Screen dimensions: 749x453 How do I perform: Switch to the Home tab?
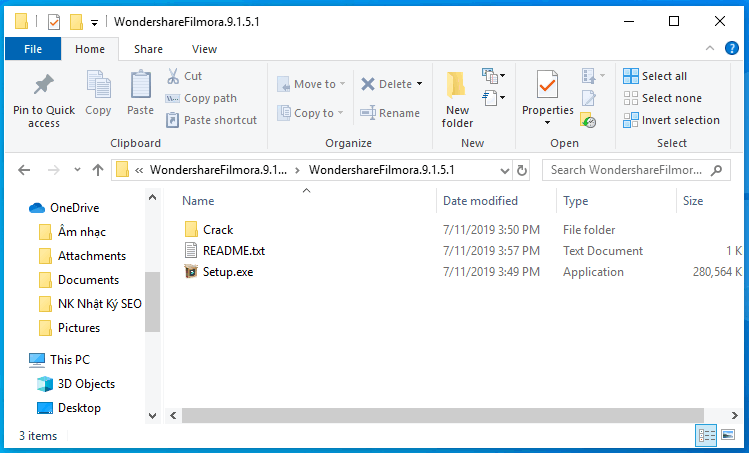tap(90, 49)
